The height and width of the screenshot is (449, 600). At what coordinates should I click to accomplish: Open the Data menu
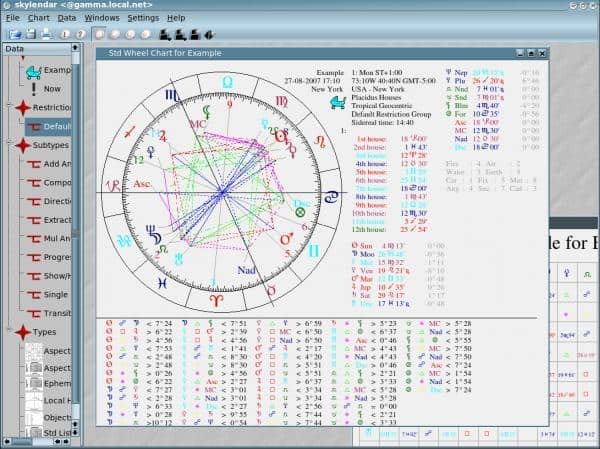click(x=67, y=18)
